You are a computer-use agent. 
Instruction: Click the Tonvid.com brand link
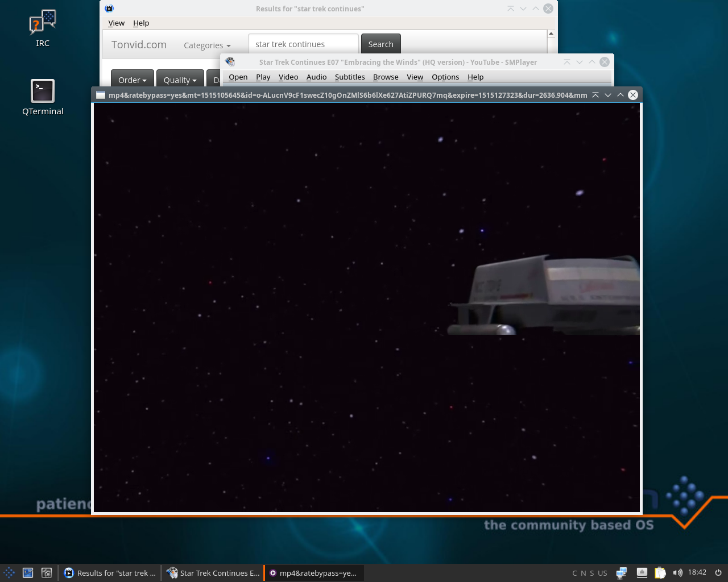coord(139,45)
